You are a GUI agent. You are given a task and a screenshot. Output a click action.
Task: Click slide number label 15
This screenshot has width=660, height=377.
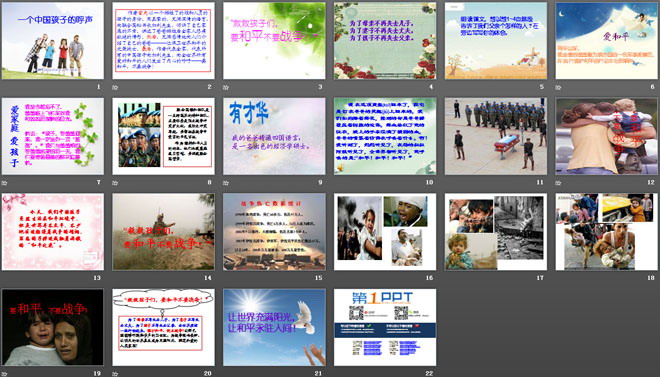pyautogui.click(x=319, y=278)
